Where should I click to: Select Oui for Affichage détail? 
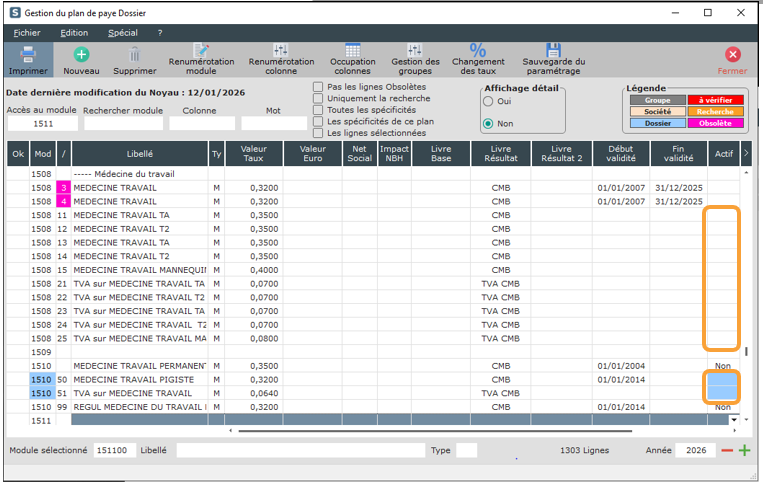click(x=488, y=102)
